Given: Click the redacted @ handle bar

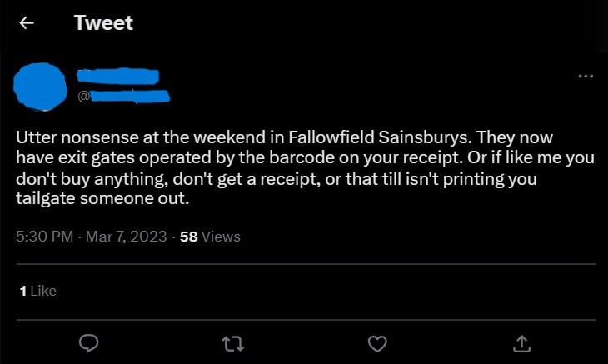Looking at the screenshot, I should tap(129, 96).
